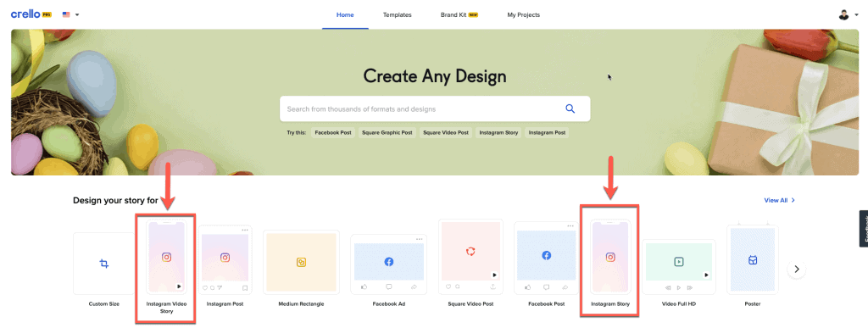This screenshot has height=328, width=868.
Task: Click Instagram icon on Instagram Post card
Action: (x=225, y=257)
